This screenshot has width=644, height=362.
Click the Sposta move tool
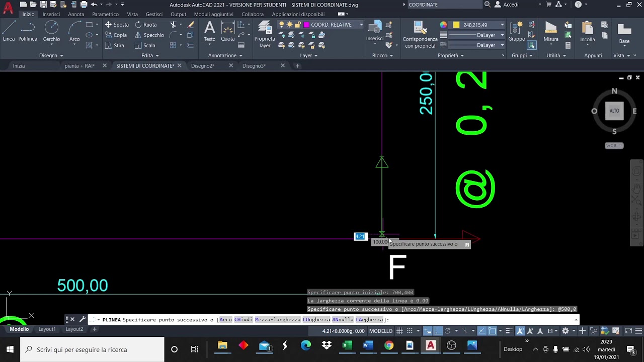(x=117, y=25)
